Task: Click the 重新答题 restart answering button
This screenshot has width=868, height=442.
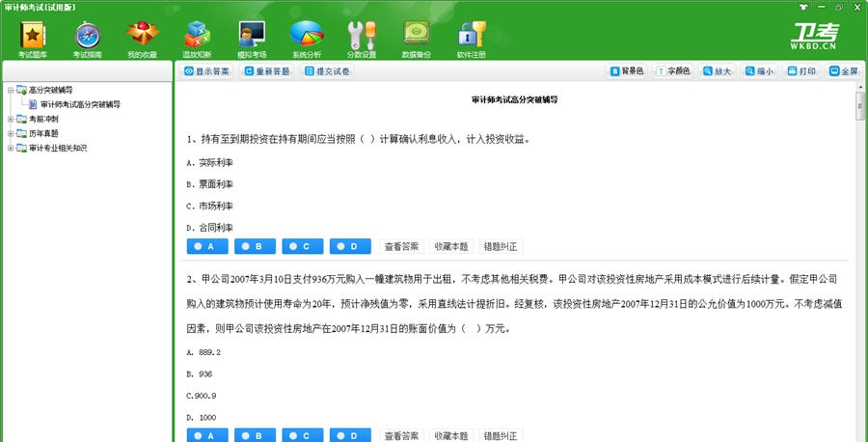Action: 267,71
